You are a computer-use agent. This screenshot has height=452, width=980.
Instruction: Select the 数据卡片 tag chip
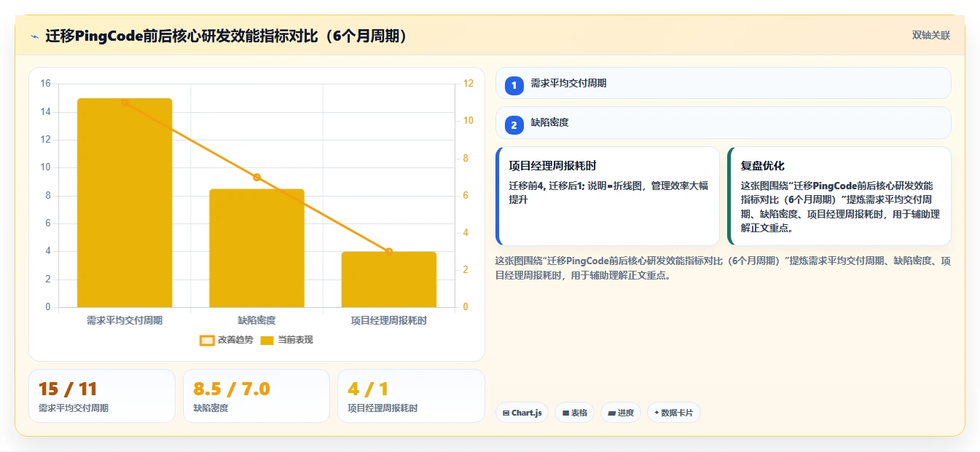(x=673, y=413)
